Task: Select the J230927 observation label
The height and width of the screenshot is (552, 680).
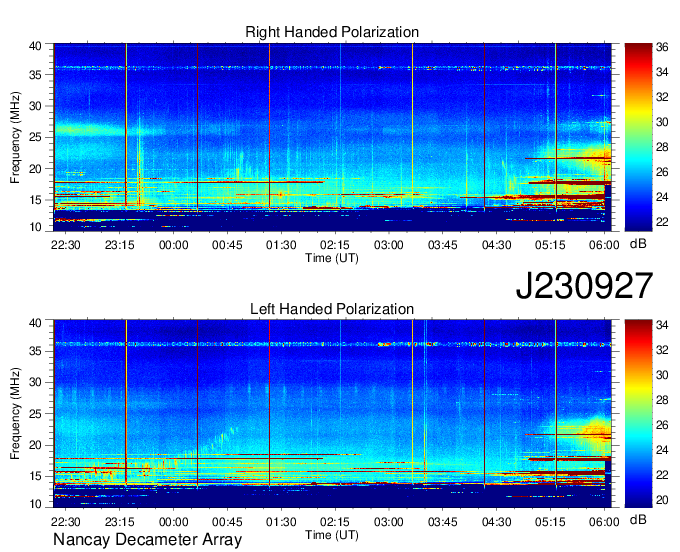Action: 584,286
